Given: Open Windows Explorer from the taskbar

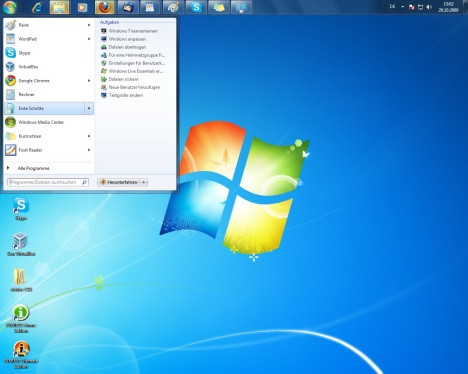Looking at the screenshot, I should click(x=59, y=7).
